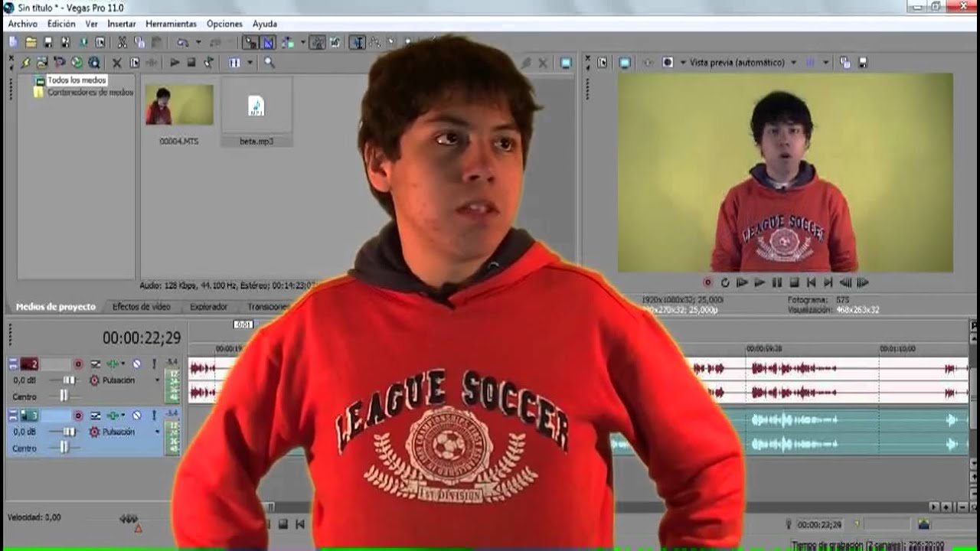
Task: Click Go to End in preview transport
Action: (x=828, y=282)
